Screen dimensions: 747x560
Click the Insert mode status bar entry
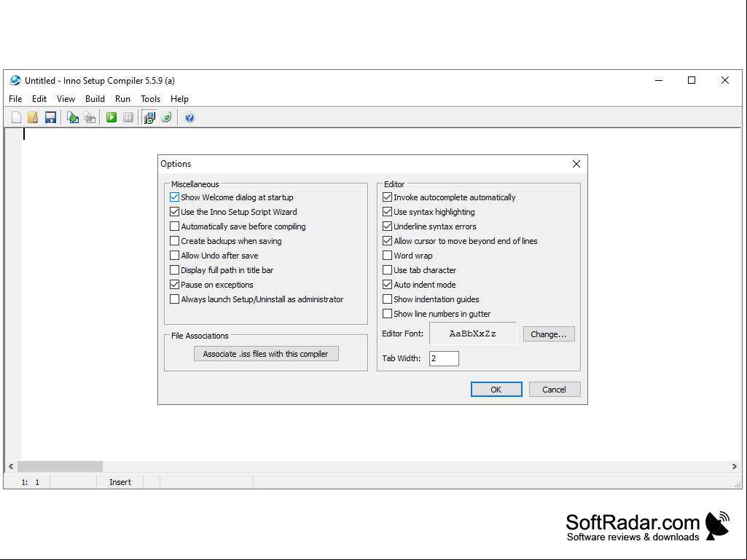[x=120, y=482]
